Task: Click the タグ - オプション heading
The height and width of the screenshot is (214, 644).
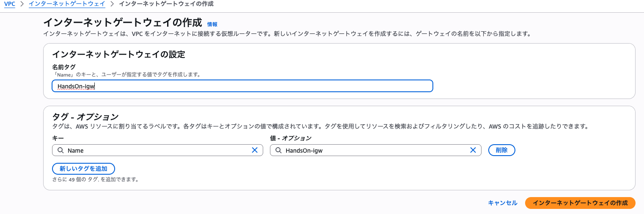Action: (x=85, y=117)
